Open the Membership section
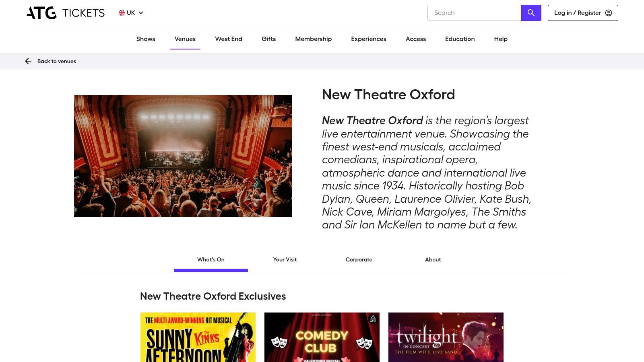The width and height of the screenshot is (644, 362). tap(313, 39)
